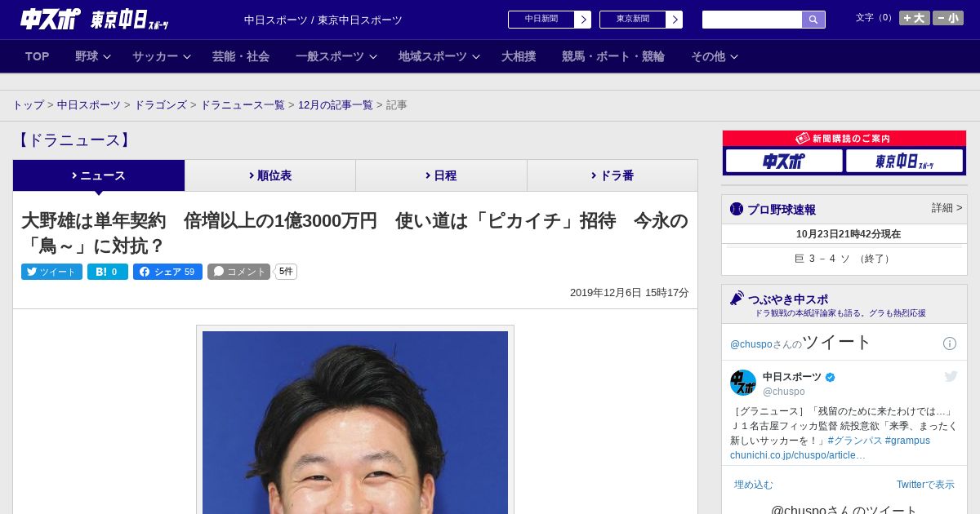980x514 pixels.
Task: Open 競馬・ボート・競輪 section
Action: pyautogui.click(x=613, y=56)
